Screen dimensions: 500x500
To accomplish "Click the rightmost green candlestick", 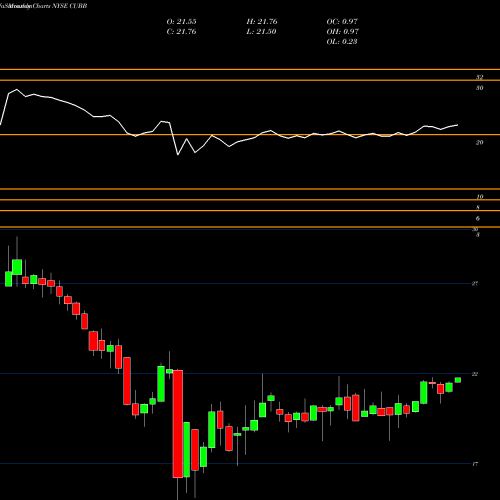I will click(x=458, y=380).
